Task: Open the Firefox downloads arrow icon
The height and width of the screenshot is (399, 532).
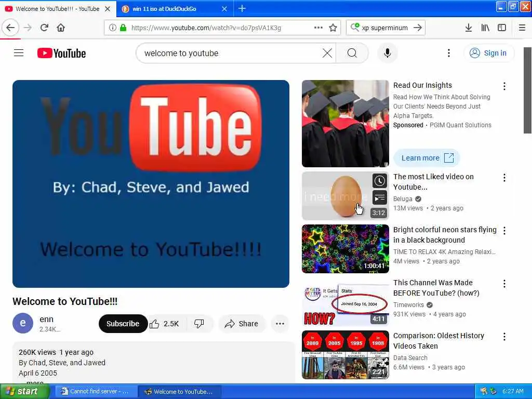Action: pos(469,28)
